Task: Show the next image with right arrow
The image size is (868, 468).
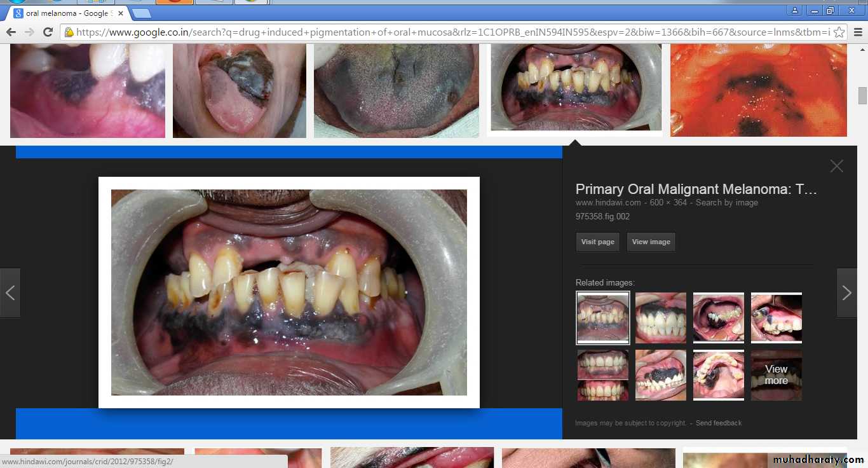Action: 846,292
